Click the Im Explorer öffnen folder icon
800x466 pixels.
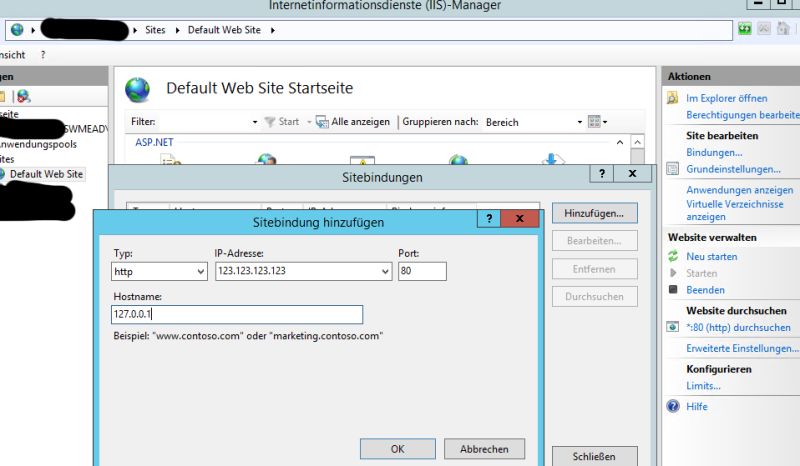point(672,98)
